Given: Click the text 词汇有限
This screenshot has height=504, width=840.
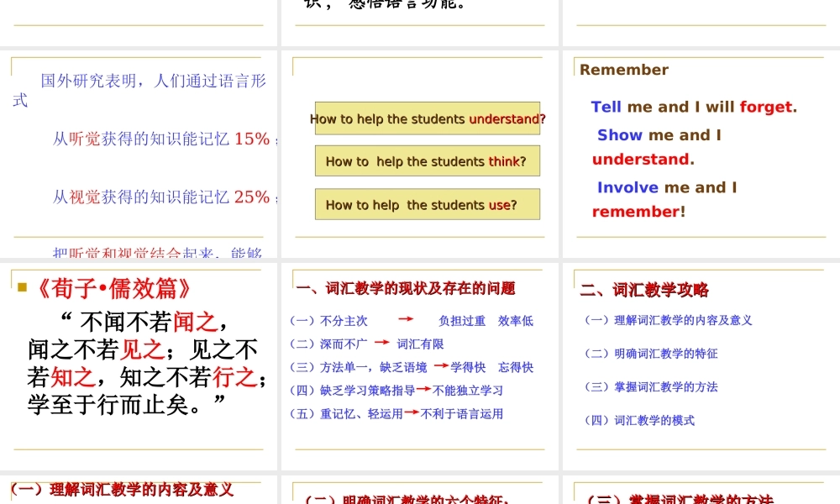Looking at the screenshot, I should (x=421, y=344).
